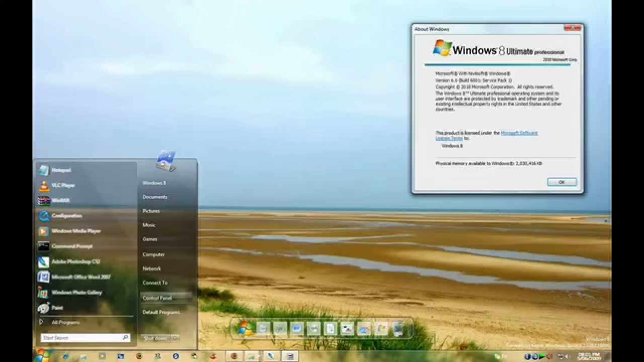644x362 pixels.
Task: Open Computer from the Start menu
Action: [x=153, y=254]
